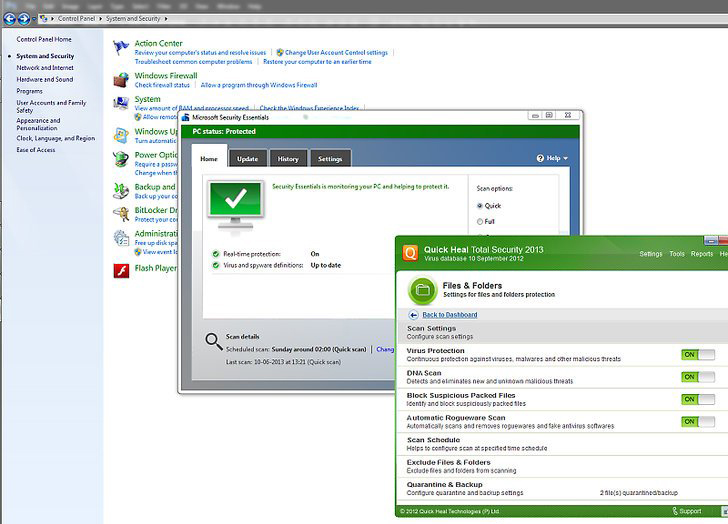The height and width of the screenshot is (524, 728).
Task: Toggle Block Suspicious Packed Files switch
Action: 698,399
